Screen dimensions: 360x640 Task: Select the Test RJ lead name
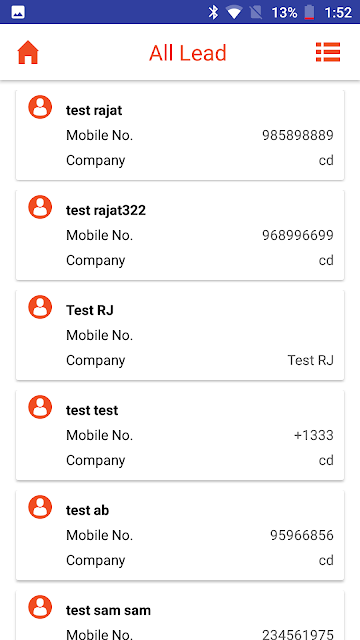(90, 310)
